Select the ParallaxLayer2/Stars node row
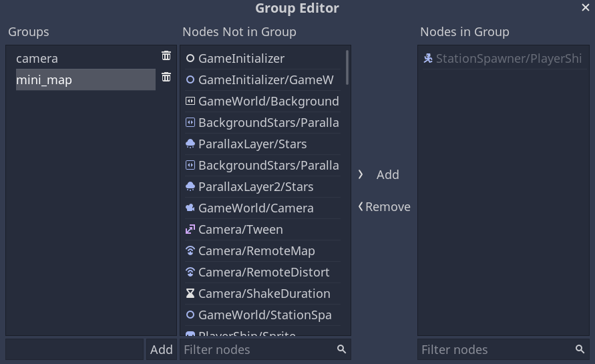 tap(262, 187)
